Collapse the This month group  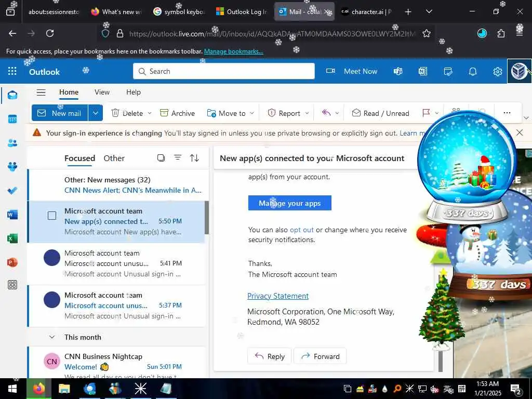coord(52,337)
